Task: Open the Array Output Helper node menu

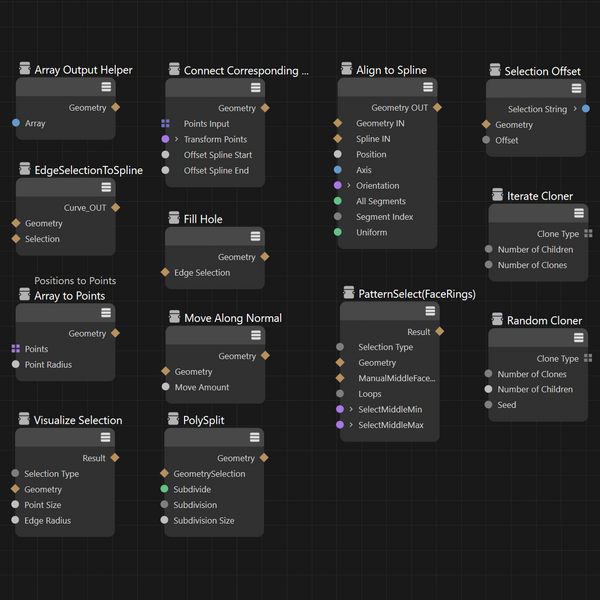Action: [106, 87]
